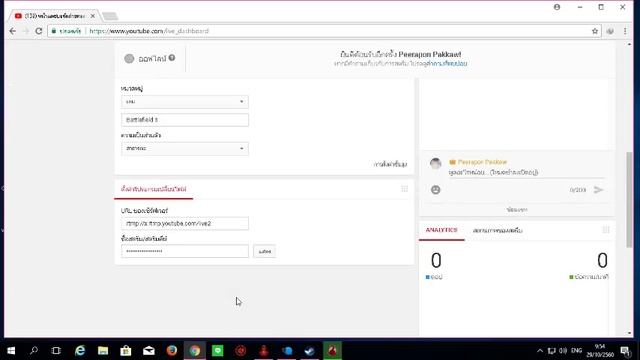Screen dimensions: 640x360
Task: Switch to the stream health tab
Action: 498,231
